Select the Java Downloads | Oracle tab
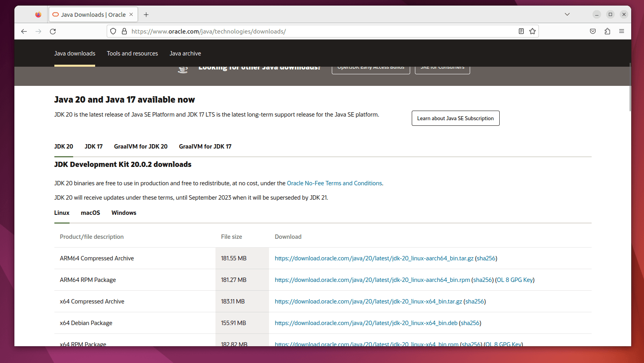 93,15
